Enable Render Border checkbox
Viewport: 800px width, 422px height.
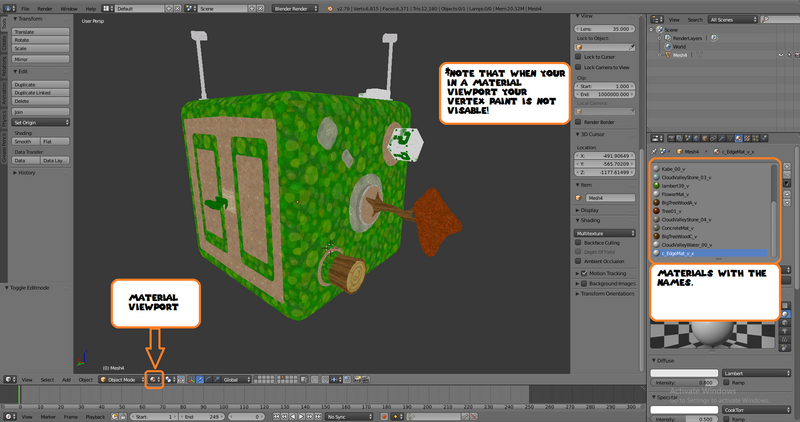tap(578, 122)
